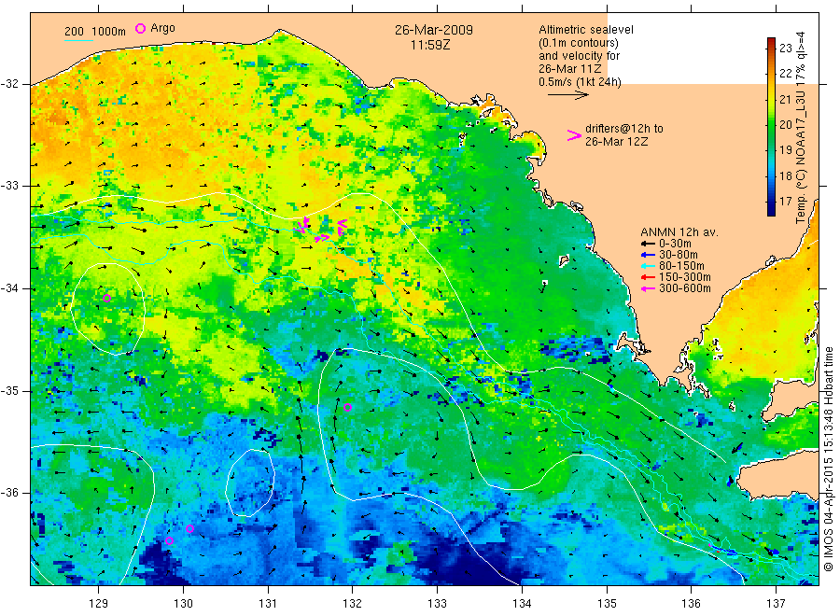Viewport: 840px width, 616px height.
Task: Click the colorbar value 18
Action: click(786, 175)
